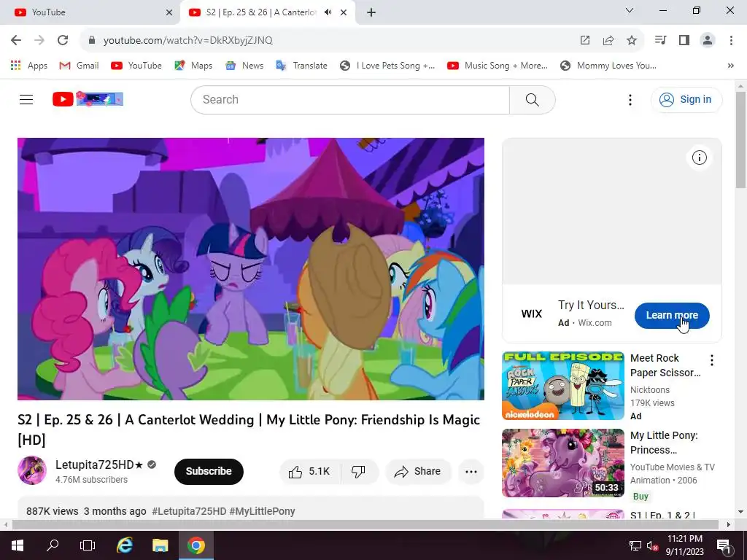Open My Little Pony Princess movie thumbnail
The width and height of the screenshot is (747, 560).
point(562,463)
